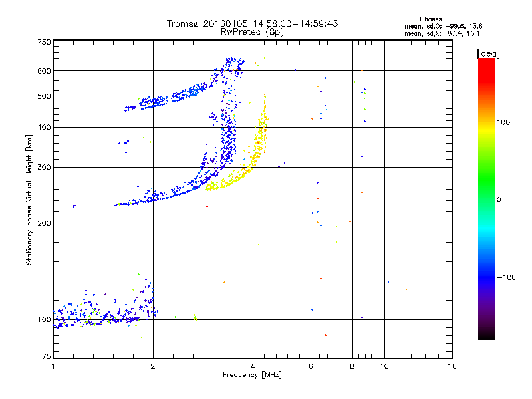532x399 pixels.
Task: Click the 'Stationary phase Virtual Height [km]' axis label
Action: pyautogui.click(x=29, y=200)
